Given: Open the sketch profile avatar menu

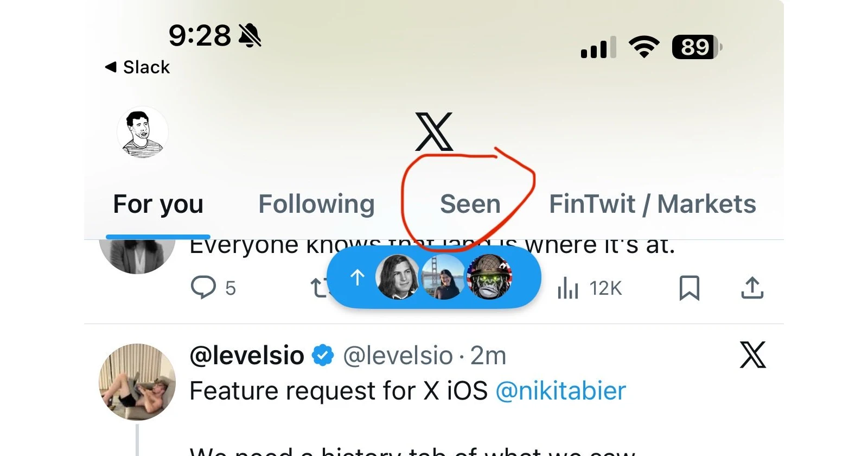Looking at the screenshot, I should click(142, 132).
